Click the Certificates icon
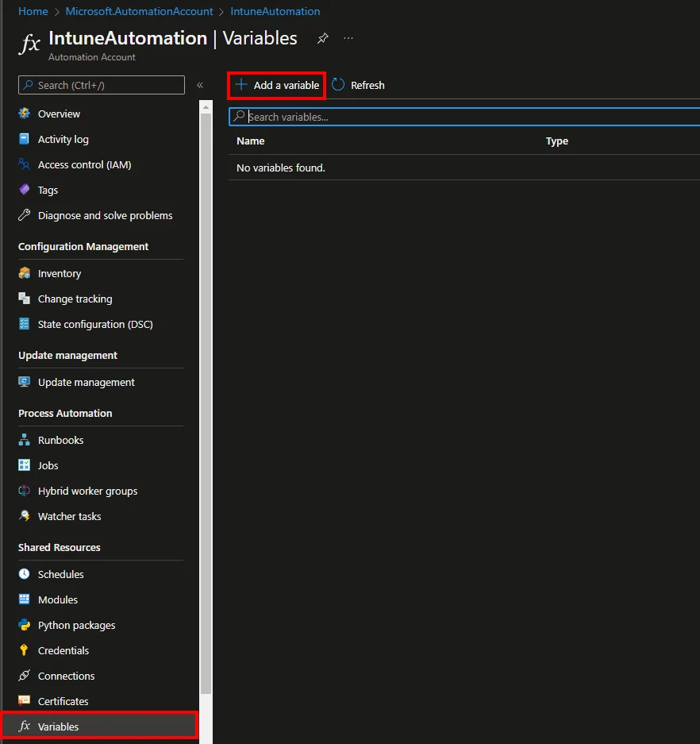This screenshot has width=700, height=744. pos(24,701)
